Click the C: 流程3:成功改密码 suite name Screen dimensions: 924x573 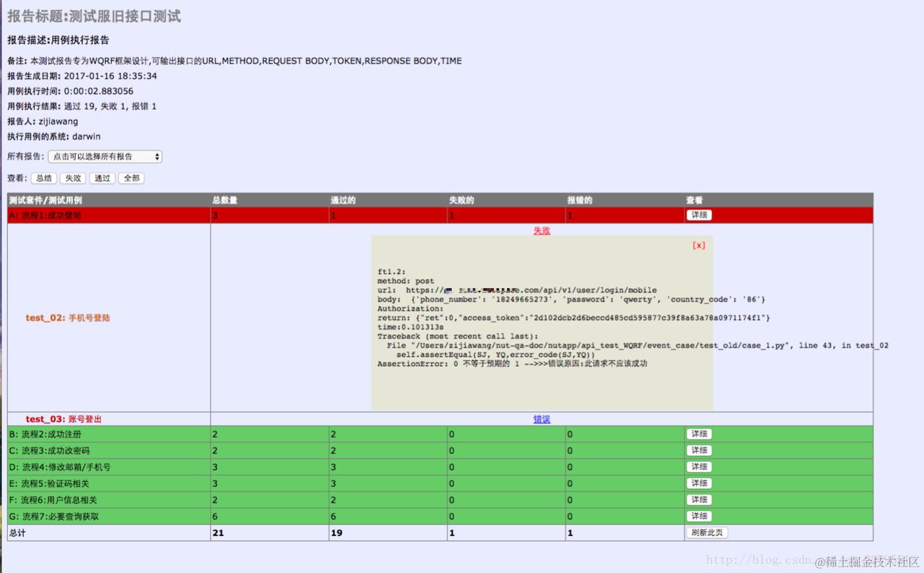(49, 451)
